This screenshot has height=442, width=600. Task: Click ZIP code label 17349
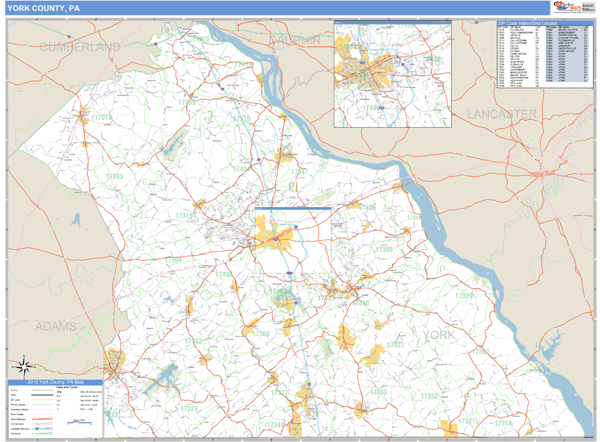point(275,425)
